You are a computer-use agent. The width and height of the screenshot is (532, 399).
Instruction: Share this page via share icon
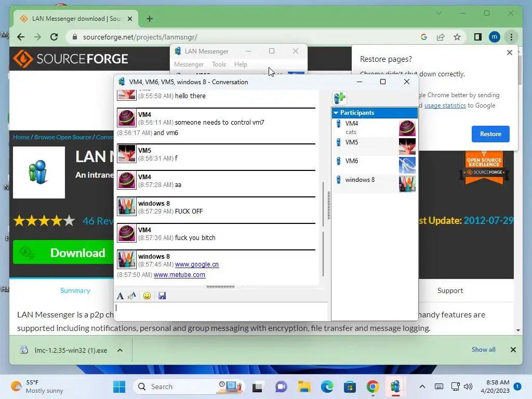441,37
